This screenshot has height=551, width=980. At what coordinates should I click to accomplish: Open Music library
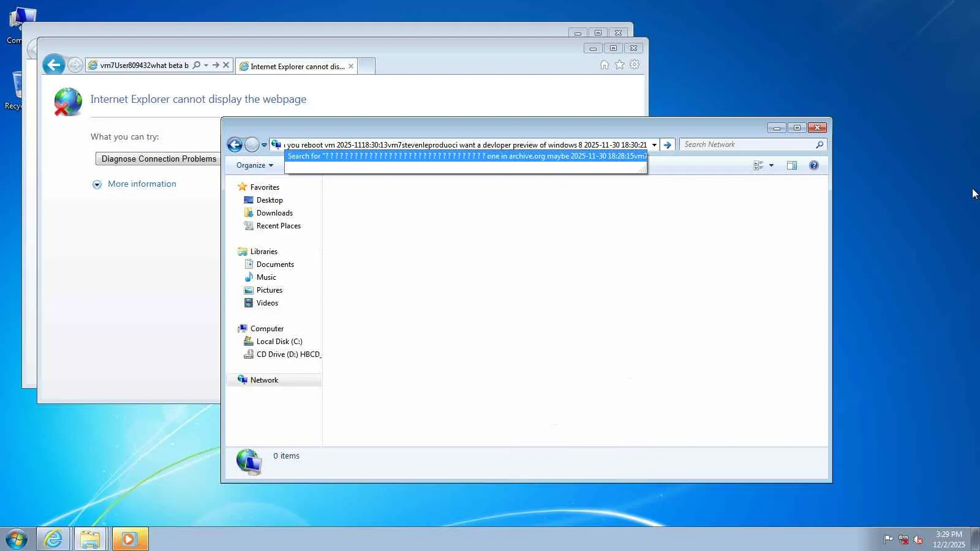(x=266, y=277)
